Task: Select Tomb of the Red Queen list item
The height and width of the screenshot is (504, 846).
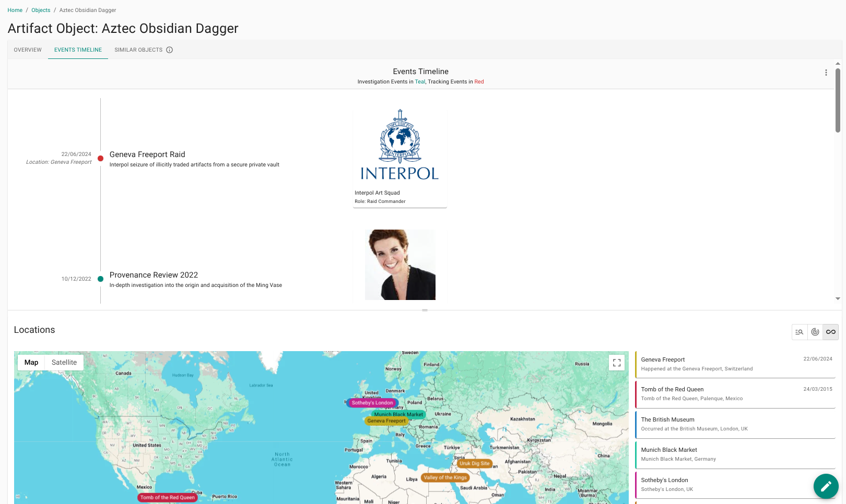Action: pos(735,394)
